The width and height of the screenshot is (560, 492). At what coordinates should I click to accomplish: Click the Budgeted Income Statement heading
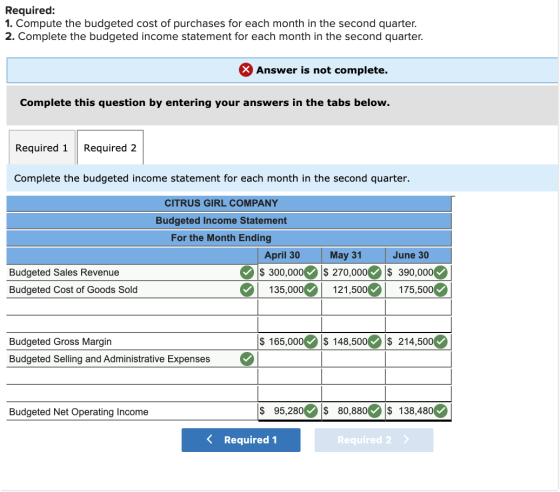tap(221, 220)
